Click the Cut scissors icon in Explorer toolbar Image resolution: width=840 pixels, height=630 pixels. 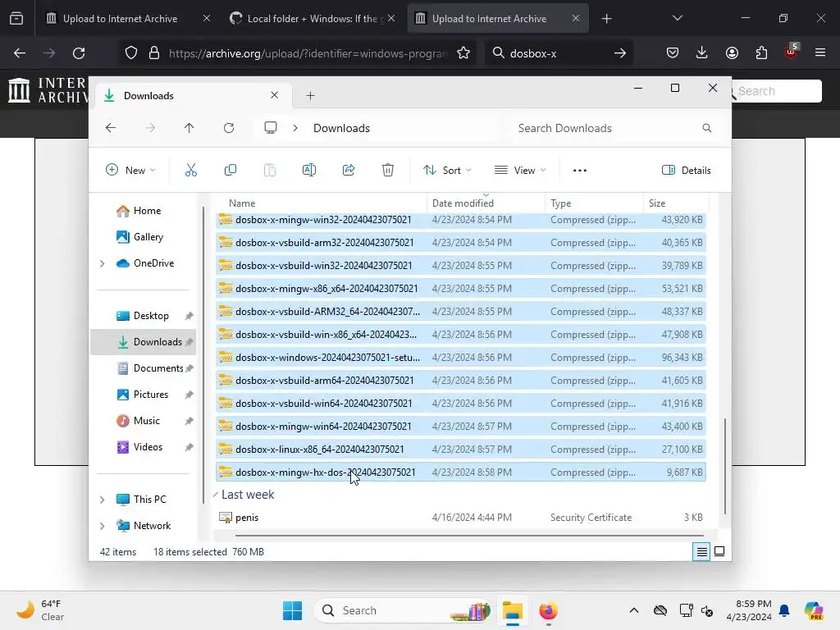[x=190, y=171]
